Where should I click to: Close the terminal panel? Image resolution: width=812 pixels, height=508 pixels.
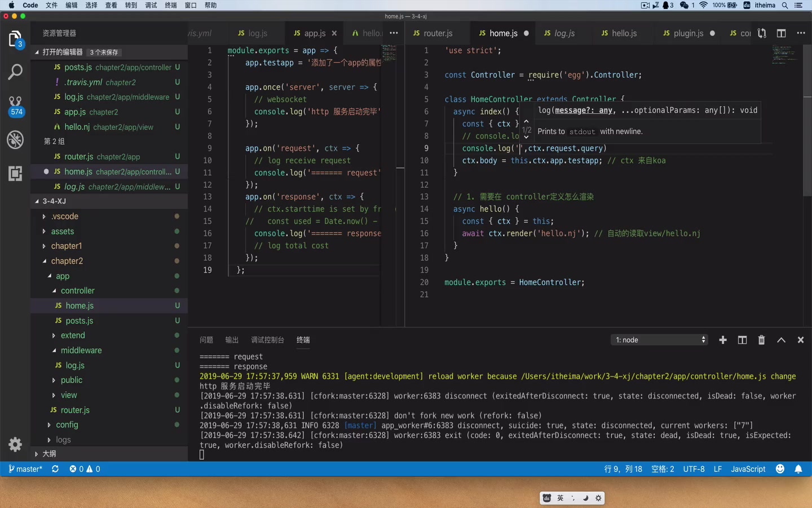(800, 340)
